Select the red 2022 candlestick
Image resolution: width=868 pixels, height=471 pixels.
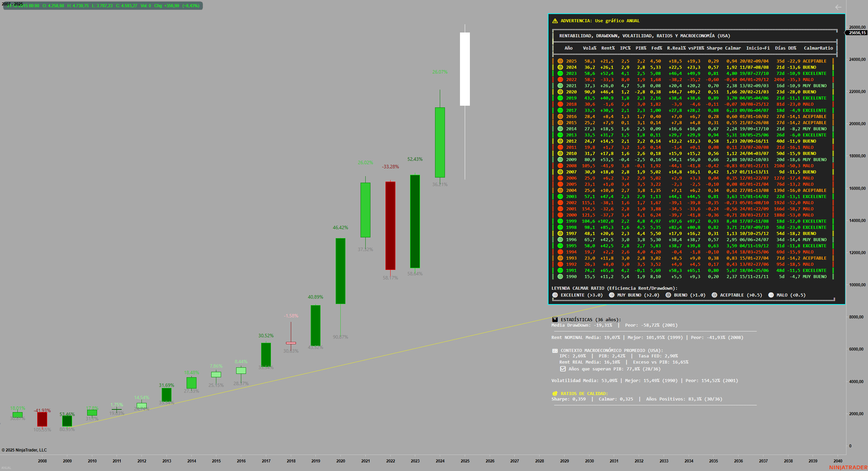pos(390,226)
